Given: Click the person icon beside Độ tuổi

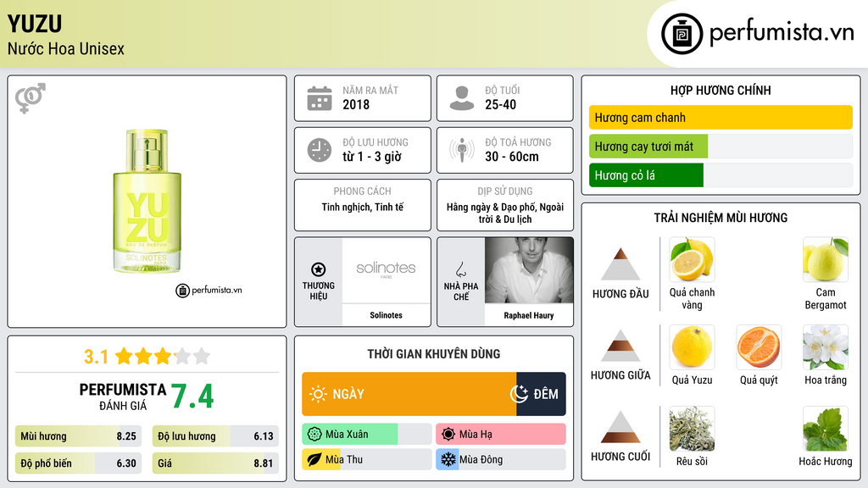Looking at the screenshot, I should click(462, 98).
